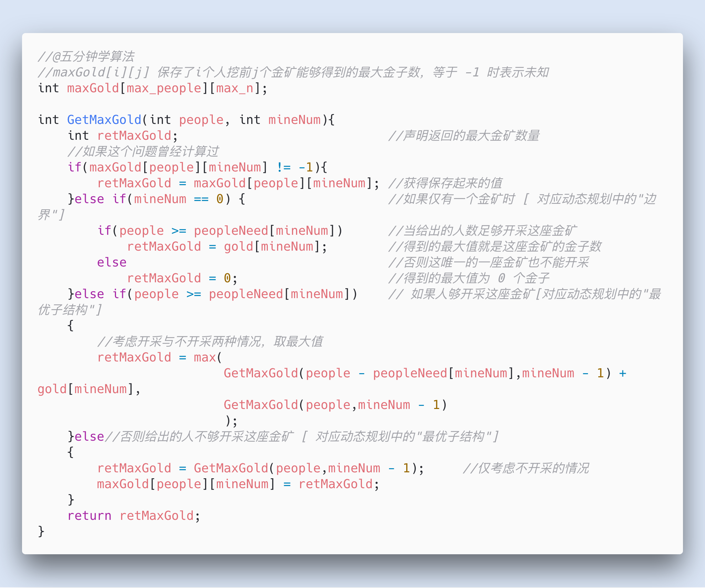Viewport: 705px width, 588px height.
Task: Click the + operator at the end of the GetMaxGold line
Action: click(622, 373)
